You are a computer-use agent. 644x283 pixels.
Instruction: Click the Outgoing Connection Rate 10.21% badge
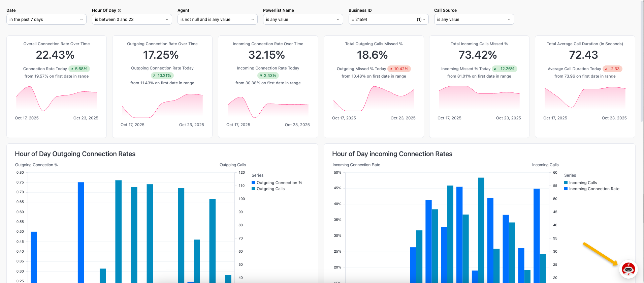point(162,76)
